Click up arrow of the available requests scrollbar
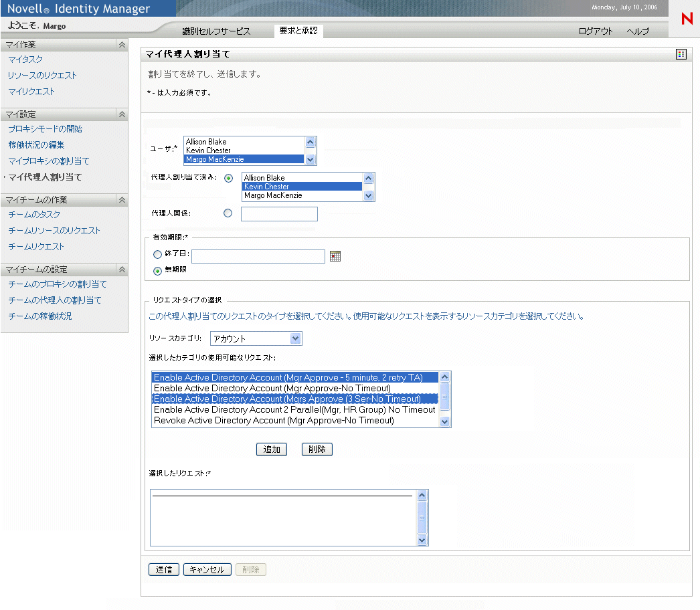700x610 pixels. click(x=444, y=377)
